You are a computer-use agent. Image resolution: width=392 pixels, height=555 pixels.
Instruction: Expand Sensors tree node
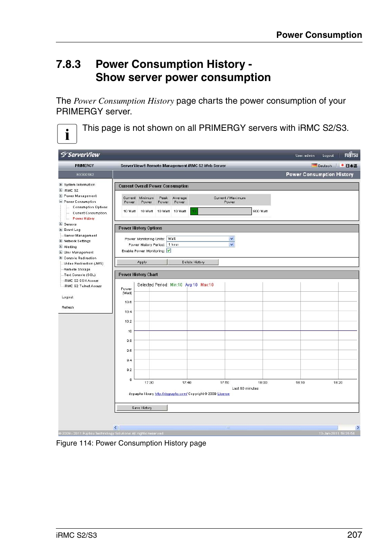tap(61, 224)
